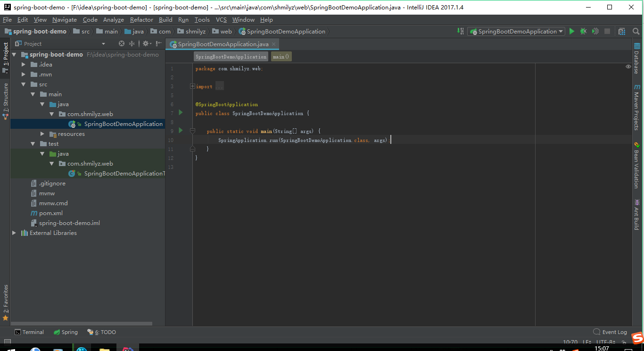Open the Event Log

tap(610, 332)
